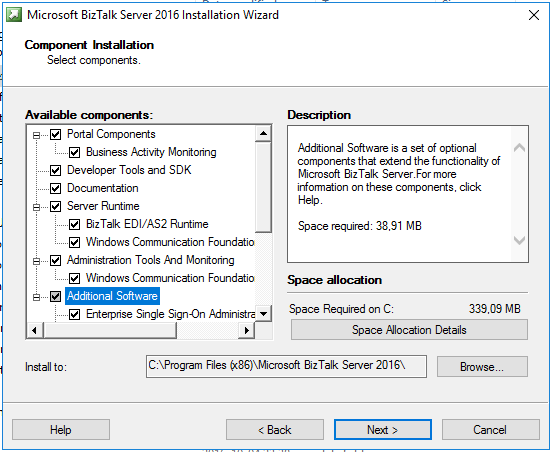Toggle Windows Communication Foundation checkbox under Server Runtime
This screenshot has width=553, height=452.
pyautogui.click(x=74, y=242)
